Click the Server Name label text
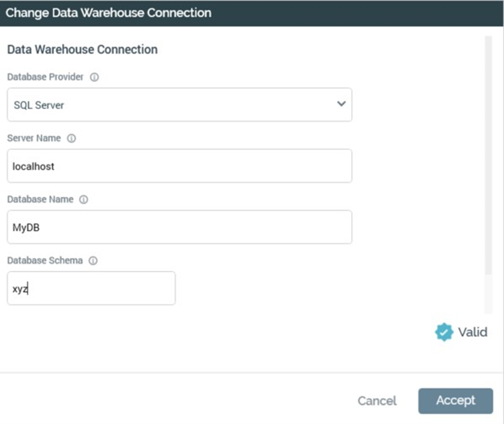Image resolution: width=504 pixels, height=424 pixels. [x=34, y=139]
